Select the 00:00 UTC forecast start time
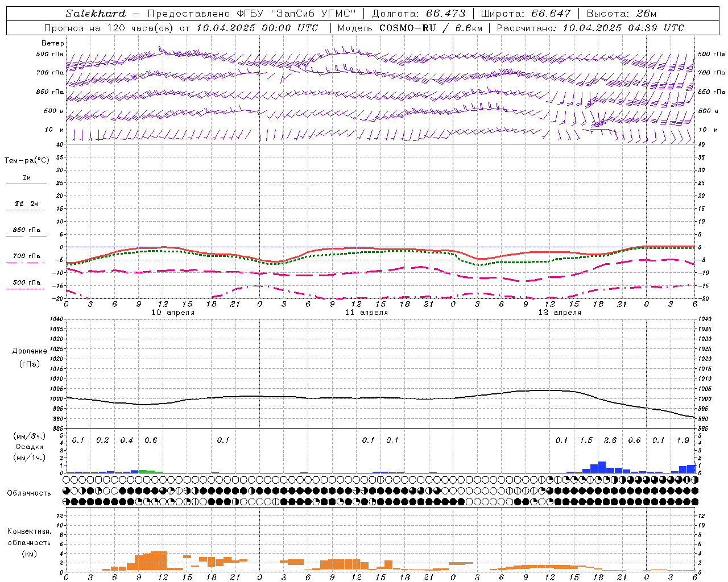The image size is (728, 582). pos(291,28)
